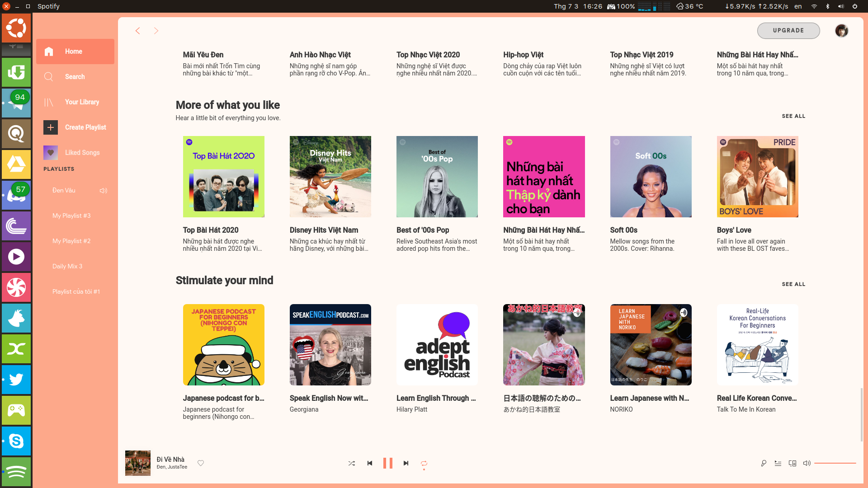Open Playlist của tôi #1
The height and width of the screenshot is (488, 868).
(x=76, y=292)
